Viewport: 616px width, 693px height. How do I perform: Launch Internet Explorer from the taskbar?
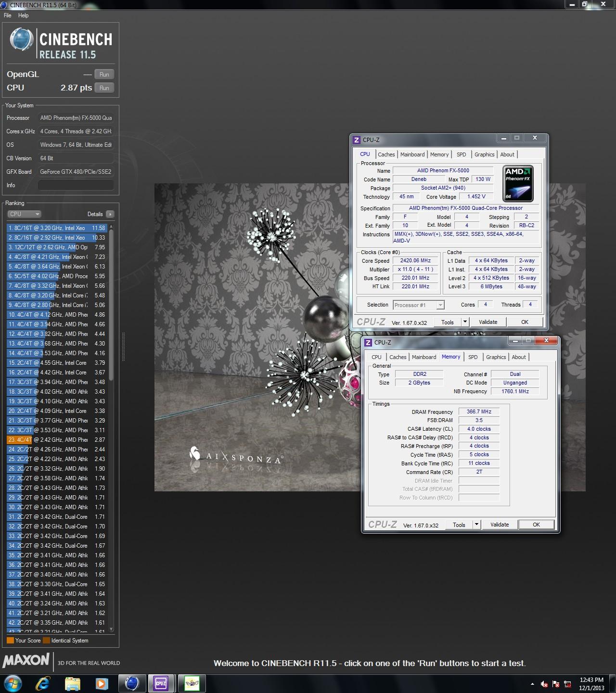tap(43, 683)
